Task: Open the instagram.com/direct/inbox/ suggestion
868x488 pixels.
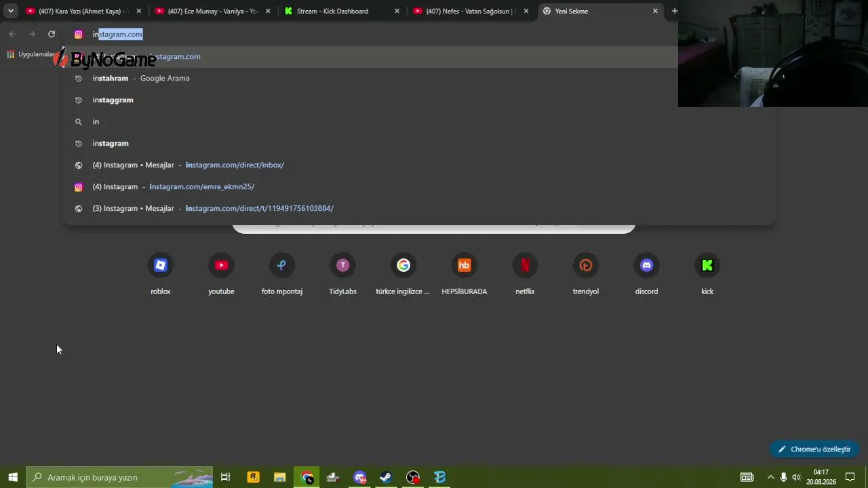Action: tap(419, 165)
